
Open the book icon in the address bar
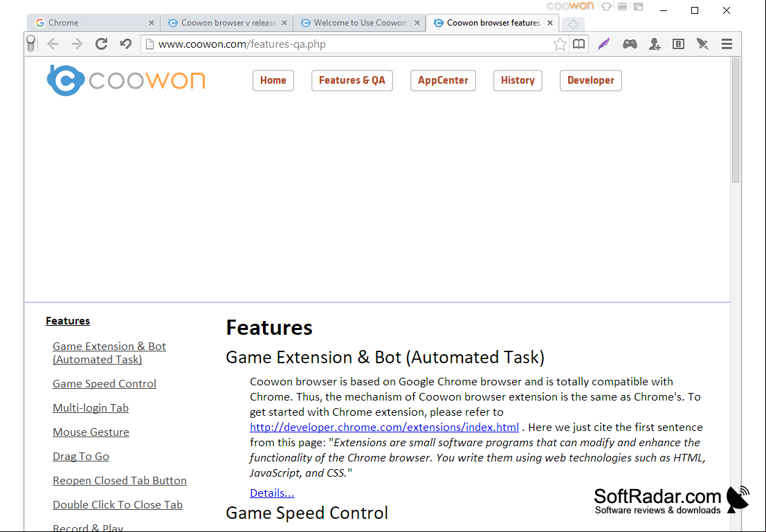(579, 44)
